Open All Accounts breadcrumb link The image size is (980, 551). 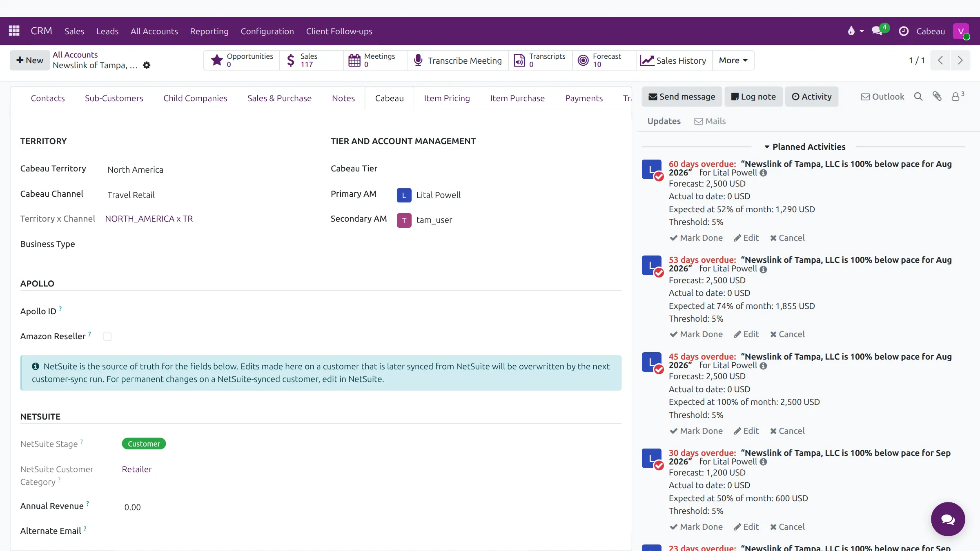click(x=75, y=55)
